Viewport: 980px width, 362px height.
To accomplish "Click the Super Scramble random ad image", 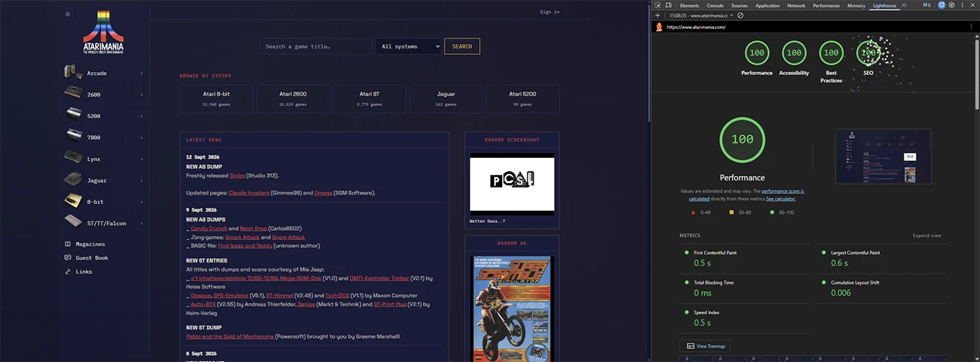I will (x=512, y=309).
